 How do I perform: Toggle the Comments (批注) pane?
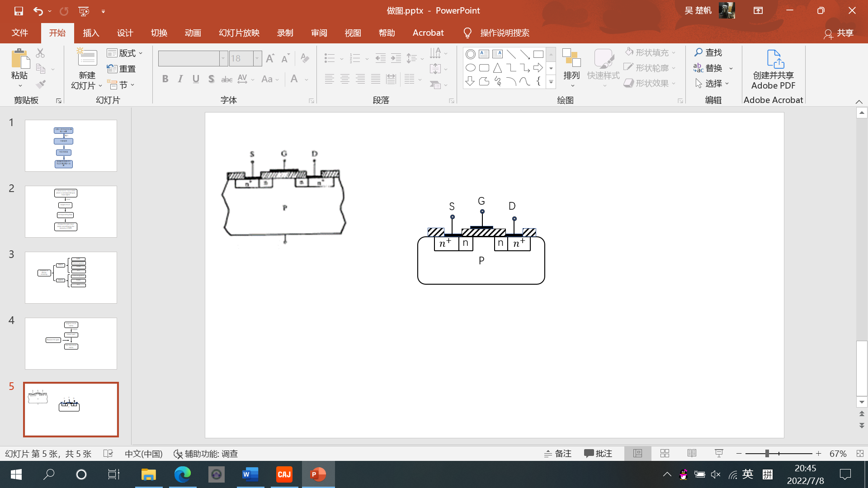[x=598, y=453]
